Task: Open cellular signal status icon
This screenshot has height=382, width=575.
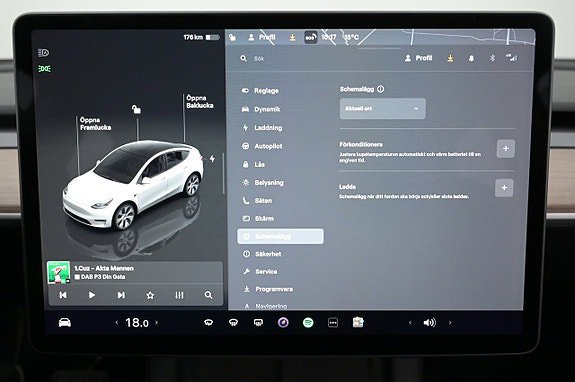Action: [512, 58]
